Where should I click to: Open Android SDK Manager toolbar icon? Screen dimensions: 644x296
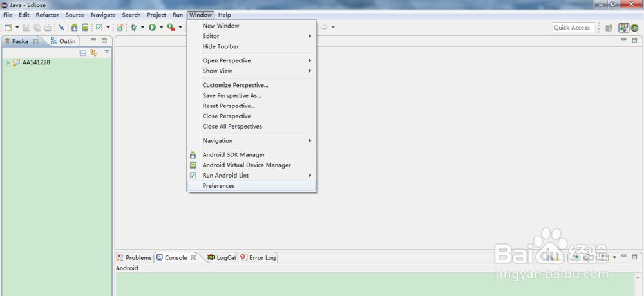(74, 28)
